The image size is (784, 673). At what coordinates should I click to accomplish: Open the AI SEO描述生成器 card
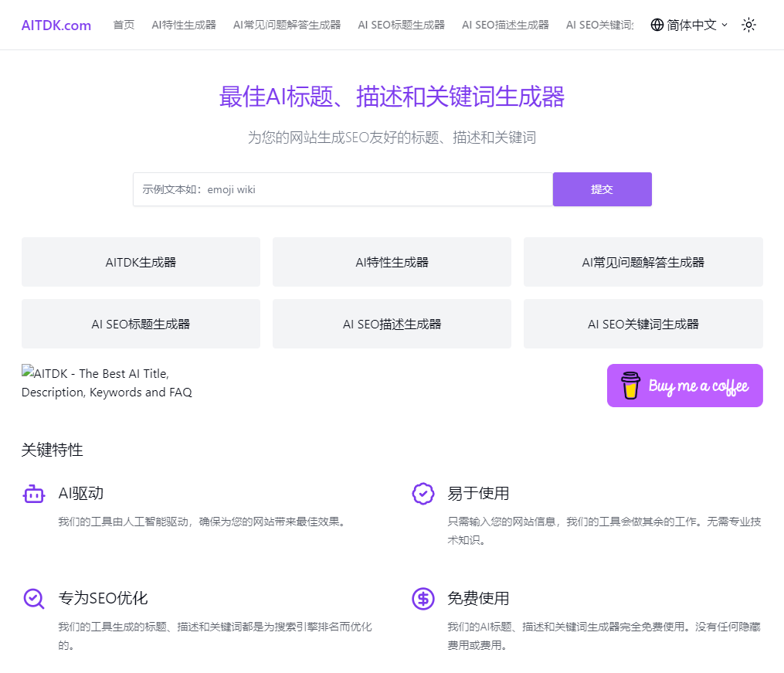392,324
